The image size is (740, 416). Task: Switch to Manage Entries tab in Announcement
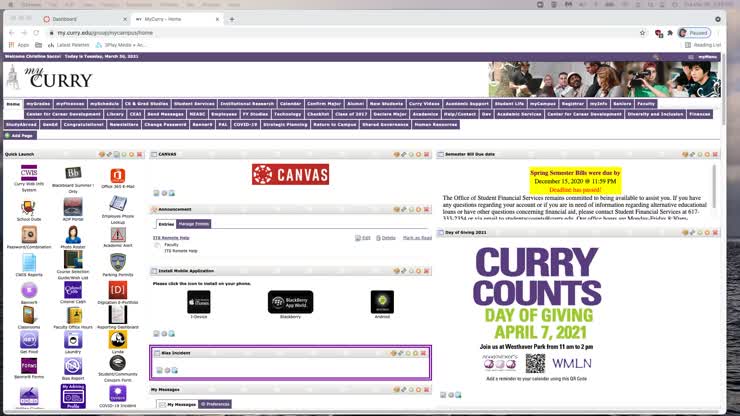193,224
